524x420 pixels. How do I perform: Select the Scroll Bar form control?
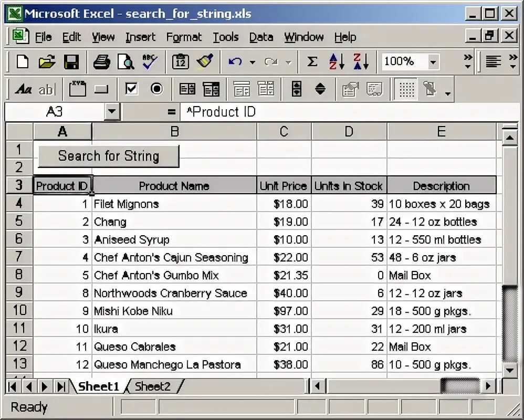pos(297,89)
